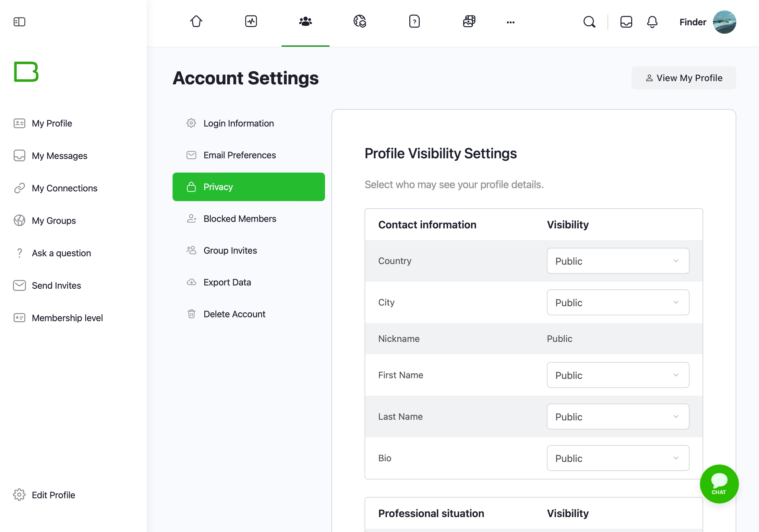Click the search magnifier icon
Image resolution: width=759 pixels, height=532 pixels.
point(589,22)
